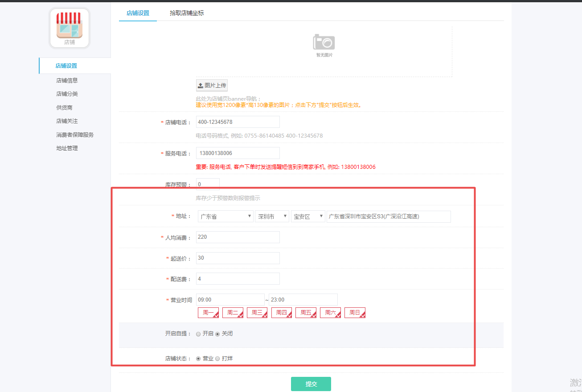Toggle the 周四 weekday checkbox
Screen dimensions: 582x392
(x=282, y=312)
